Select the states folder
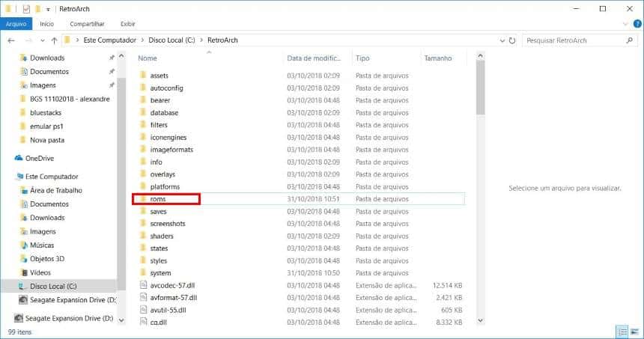This screenshot has width=644, height=339. [x=159, y=248]
